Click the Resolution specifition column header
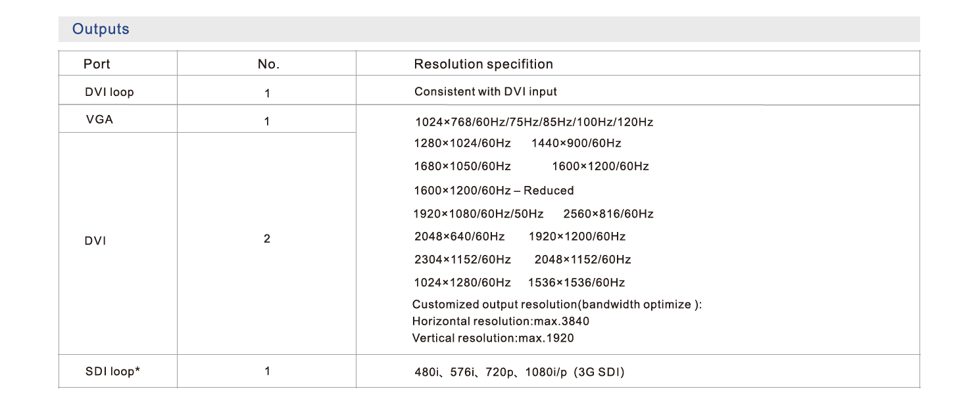The image size is (980, 412). (x=483, y=64)
